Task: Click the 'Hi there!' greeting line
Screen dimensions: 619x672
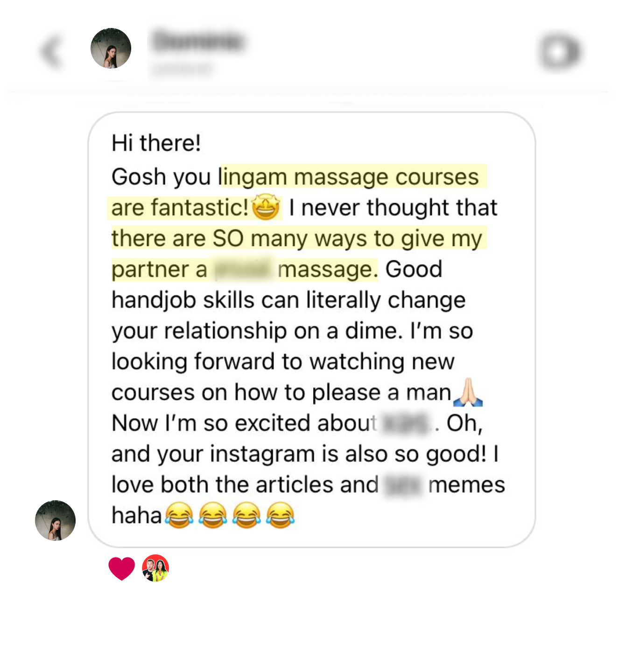Action: click(156, 143)
